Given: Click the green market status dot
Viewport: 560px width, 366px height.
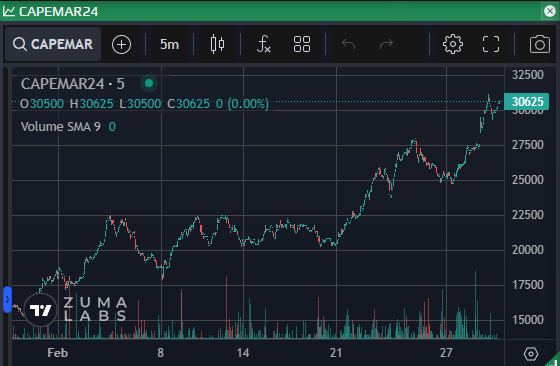Looking at the screenshot, I should pyautogui.click(x=149, y=83).
